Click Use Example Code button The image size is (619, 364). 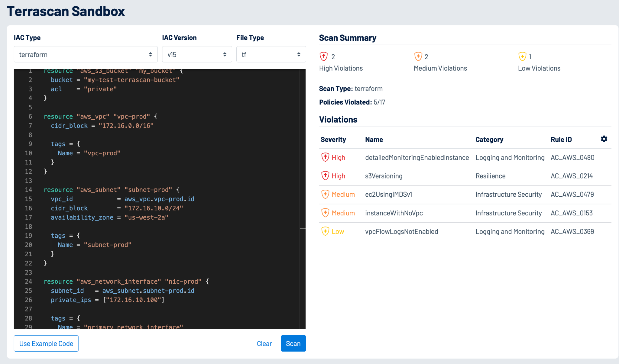[46, 343]
